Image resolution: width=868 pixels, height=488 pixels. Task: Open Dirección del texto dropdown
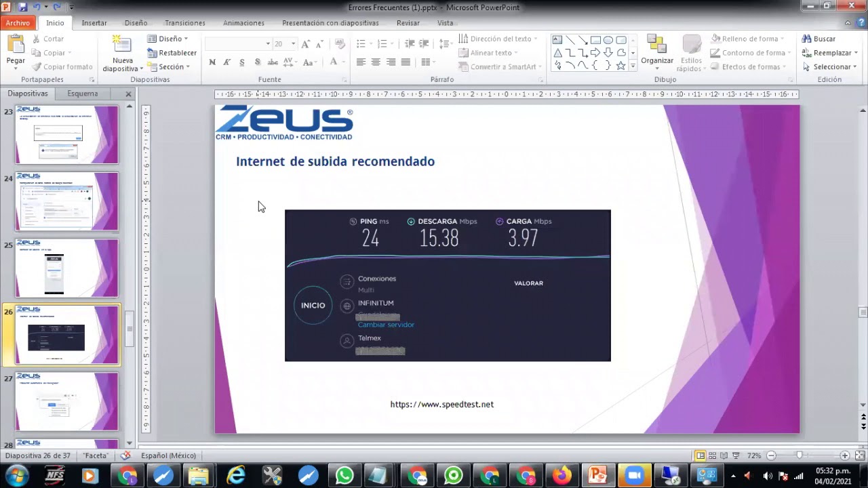click(498, 39)
